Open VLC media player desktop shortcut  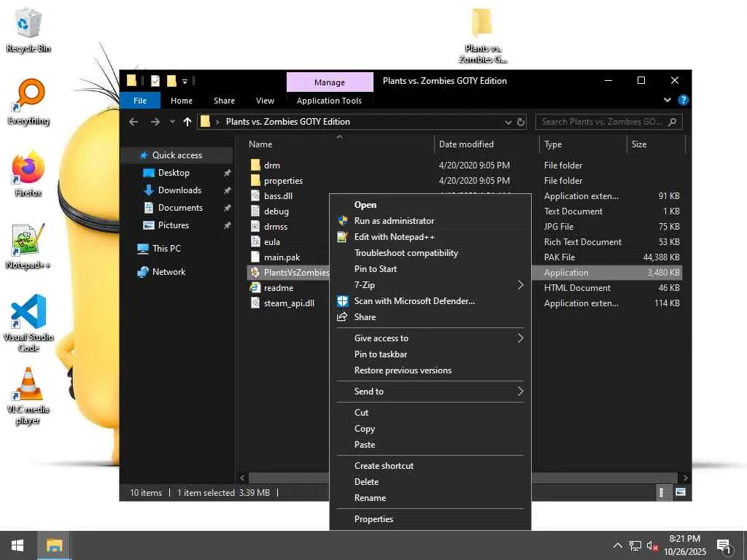tap(28, 396)
